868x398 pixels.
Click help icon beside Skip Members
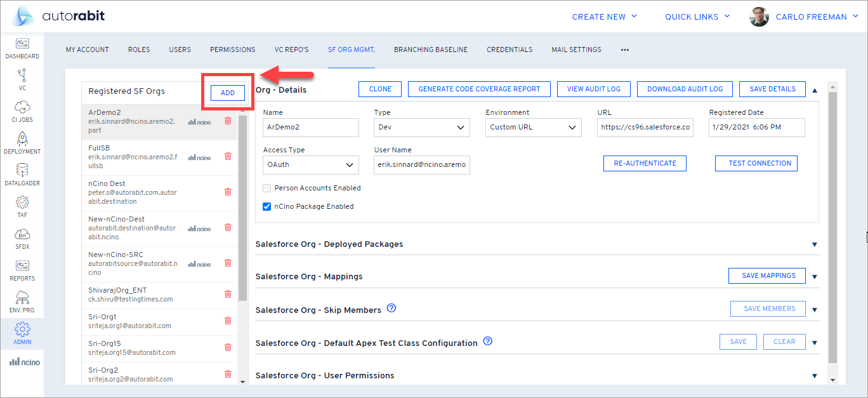click(x=391, y=308)
